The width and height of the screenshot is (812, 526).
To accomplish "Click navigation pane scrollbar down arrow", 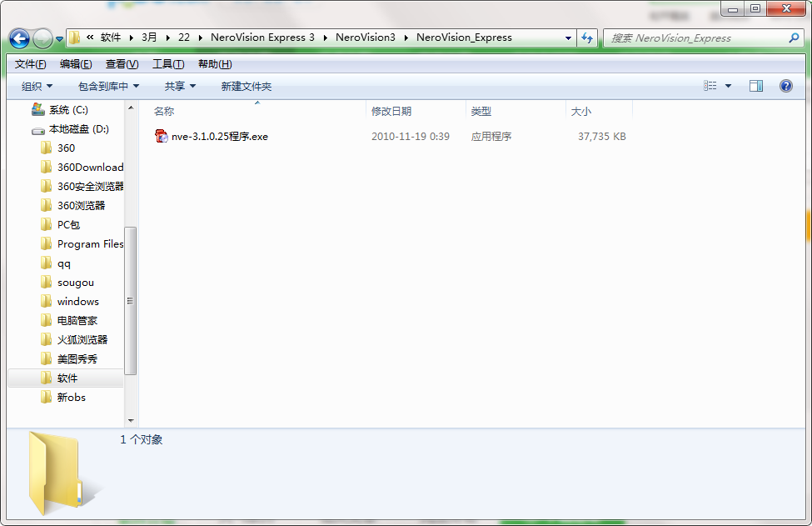I will pos(131,420).
